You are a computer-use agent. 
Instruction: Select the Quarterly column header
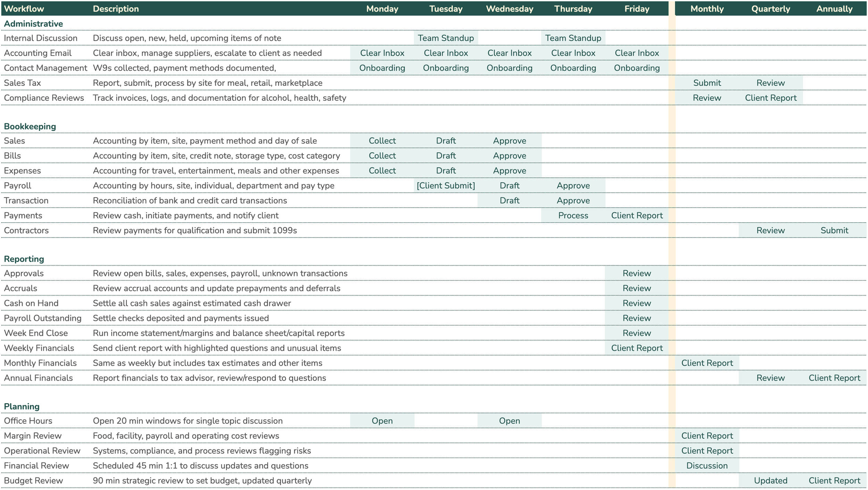coord(770,9)
